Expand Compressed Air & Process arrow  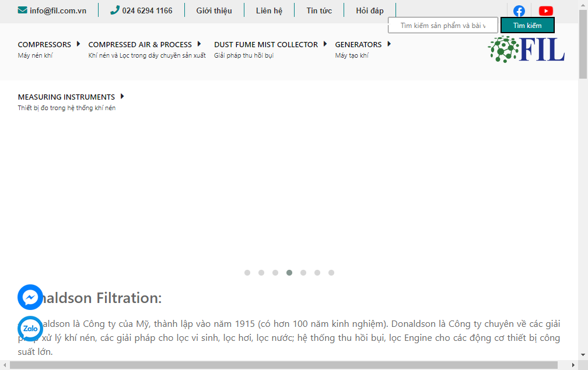click(199, 44)
